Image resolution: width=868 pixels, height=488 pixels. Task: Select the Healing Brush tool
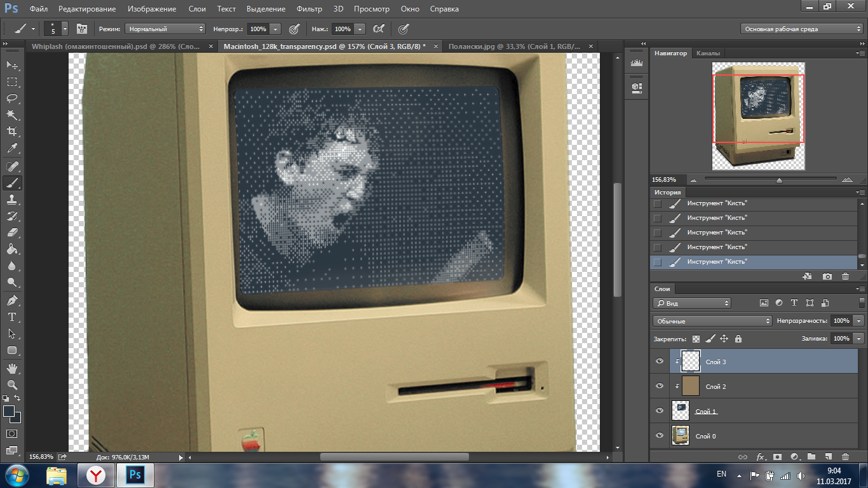(12, 166)
